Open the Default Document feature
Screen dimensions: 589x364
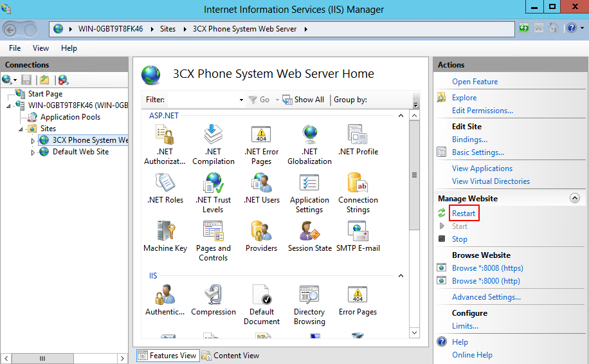click(x=262, y=305)
